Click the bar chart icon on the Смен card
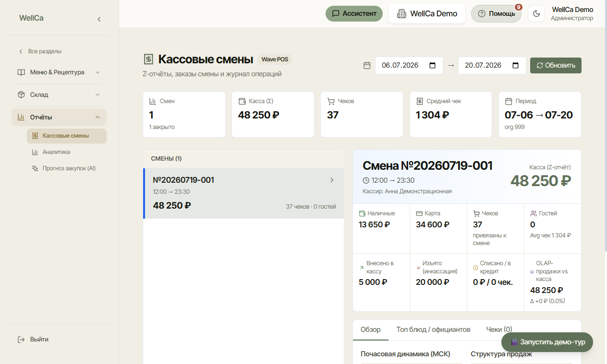This screenshot has height=364, width=607. tap(153, 101)
